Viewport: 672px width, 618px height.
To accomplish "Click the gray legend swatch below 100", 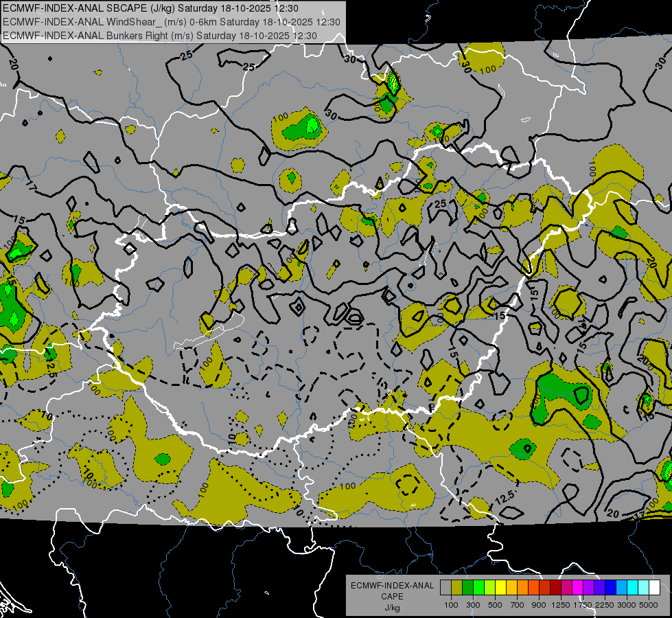I will [x=445, y=588].
